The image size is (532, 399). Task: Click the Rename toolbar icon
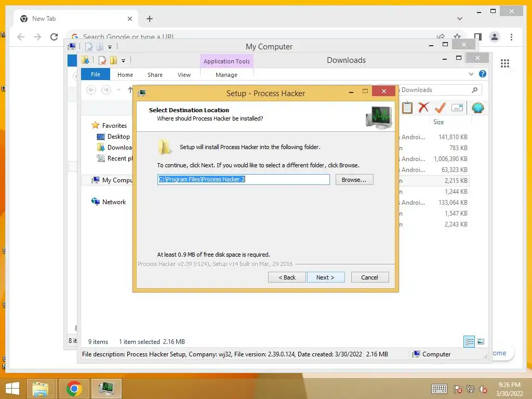(x=457, y=108)
